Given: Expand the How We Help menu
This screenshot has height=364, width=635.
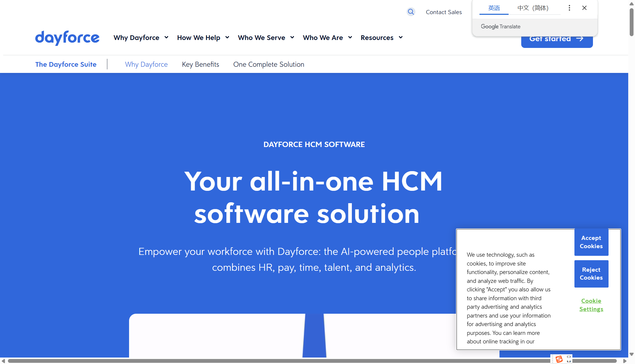Looking at the screenshot, I should click(x=203, y=38).
